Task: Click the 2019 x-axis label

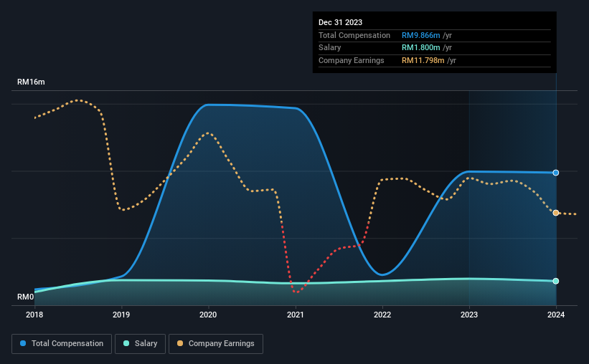Action: click(x=121, y=315)
